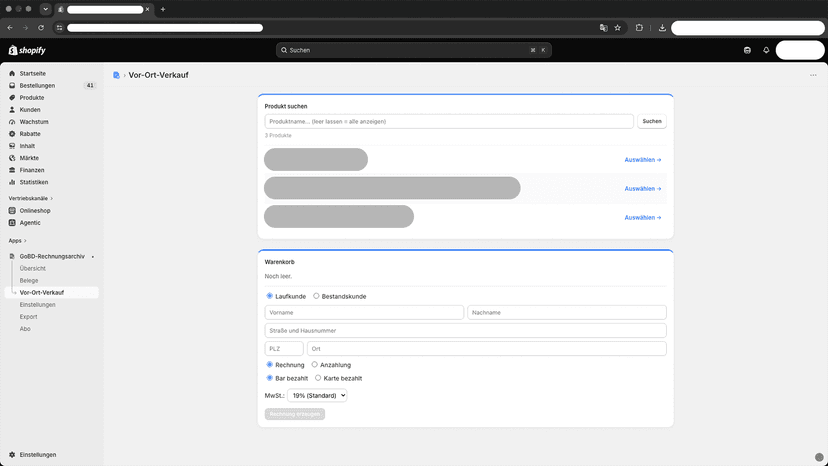
Task: Click the browser translate icon
Action: tap(604, 27)
